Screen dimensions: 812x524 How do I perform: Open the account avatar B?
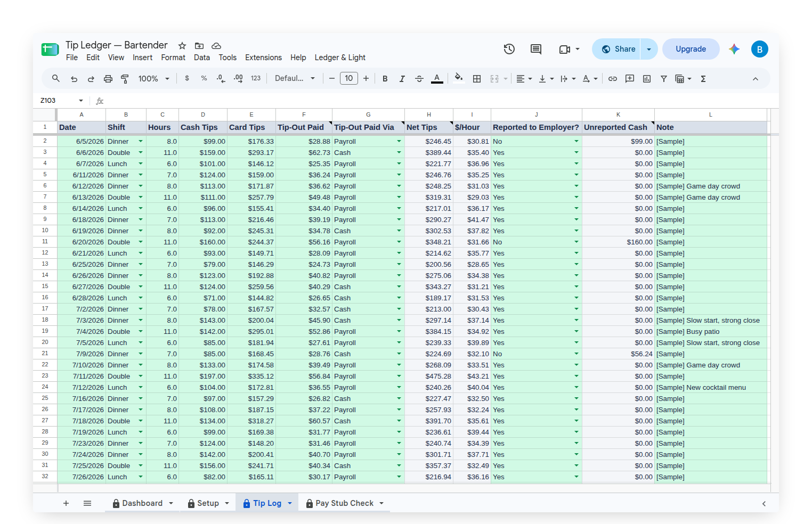(760, 49)
